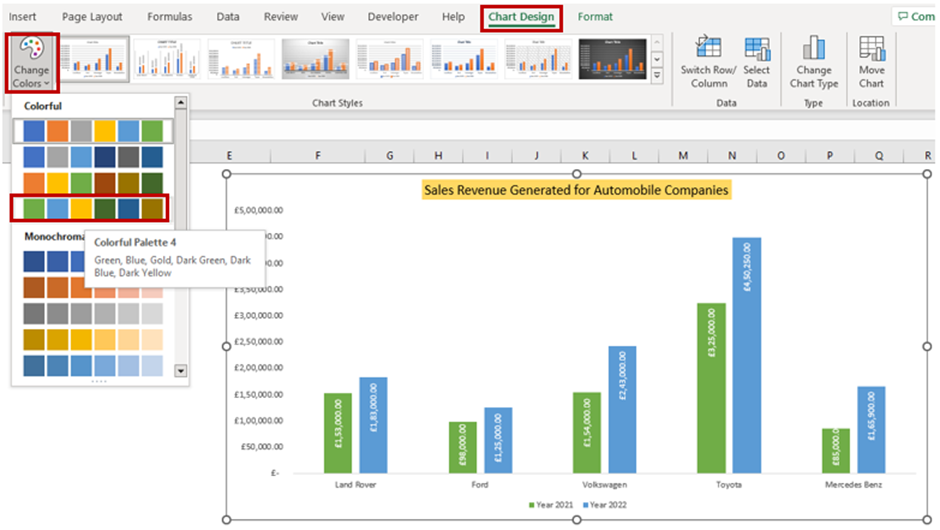Click the Switch Row/Column icon
Viewport: 940px width, 530px height.
709,48
